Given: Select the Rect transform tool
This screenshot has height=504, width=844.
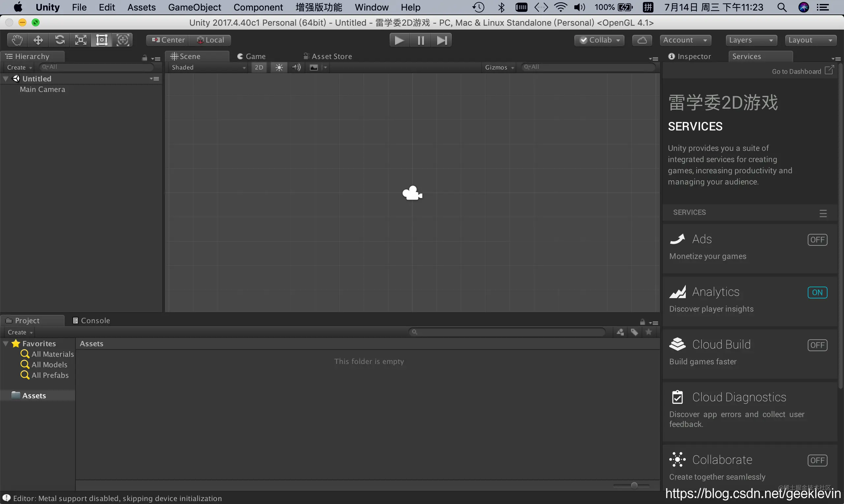Looking at the screenshot, I should (x=102, y=40).
